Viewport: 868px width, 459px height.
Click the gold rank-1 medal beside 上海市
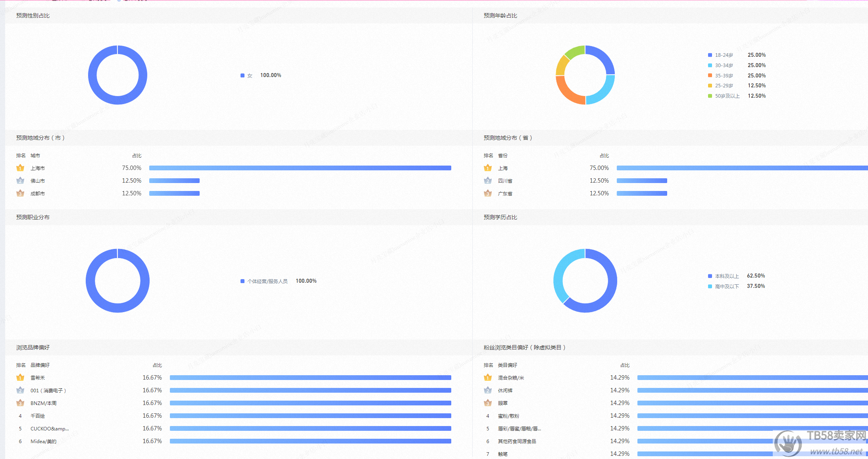click(20, 168)
